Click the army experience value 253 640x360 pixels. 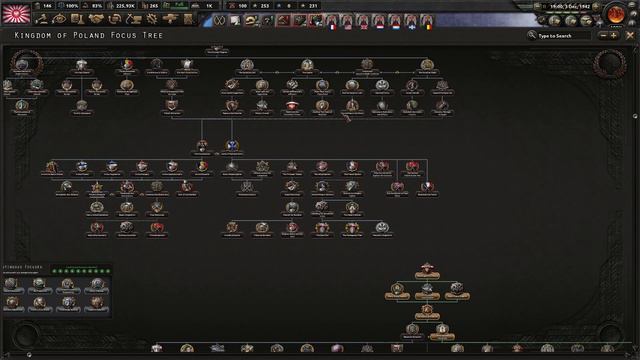pyautogui.click(x=265, y=6)
